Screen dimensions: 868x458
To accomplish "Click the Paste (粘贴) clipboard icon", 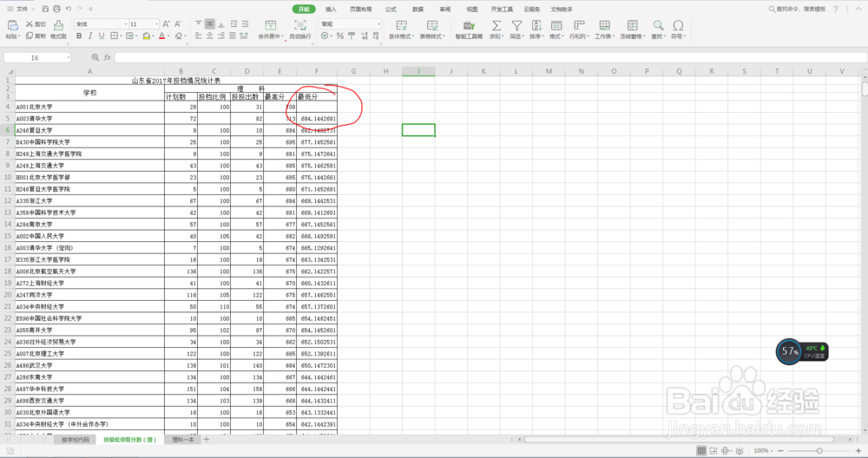I will (x=12, y=25).
